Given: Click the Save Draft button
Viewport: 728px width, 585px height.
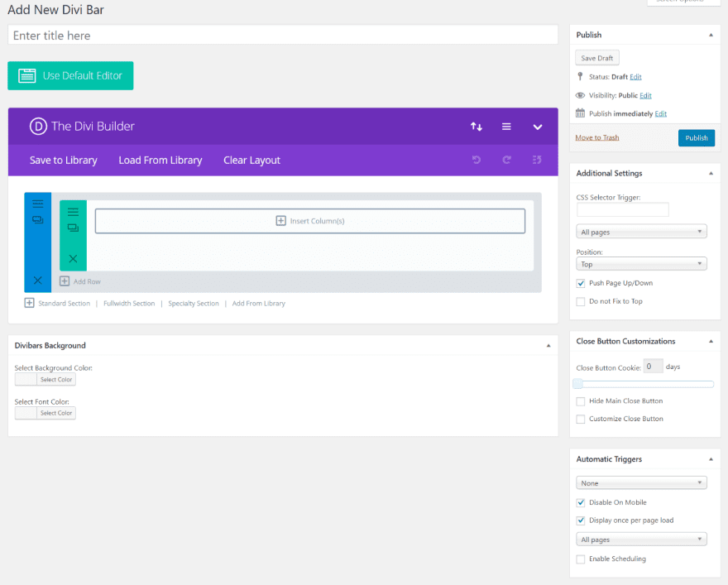Looking at the screenshot, I should pyautogui.click(x=597, y=58).
